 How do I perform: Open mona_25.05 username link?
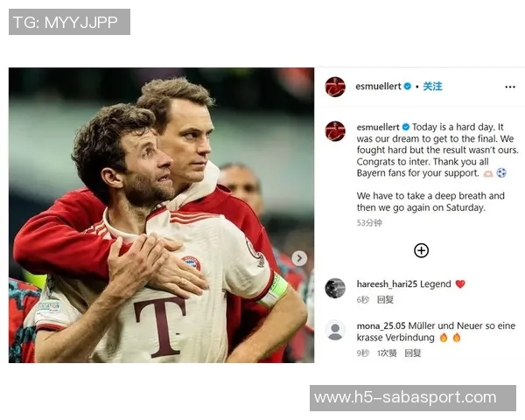point(381,325)
